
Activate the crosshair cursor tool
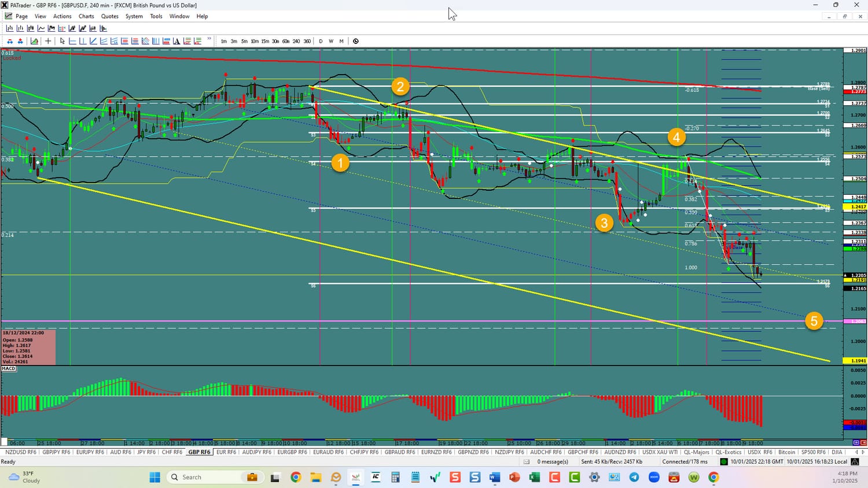pyautogui.click(x=48, y=41)
